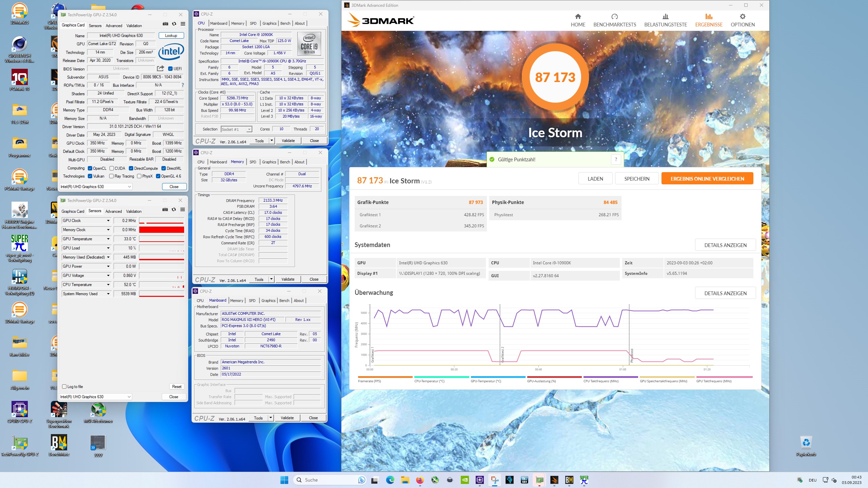Image resolution: width=868 pixels, height=488 pixels.
Task: Click Windows Start button in taskbar
Action: click(284, 480)
